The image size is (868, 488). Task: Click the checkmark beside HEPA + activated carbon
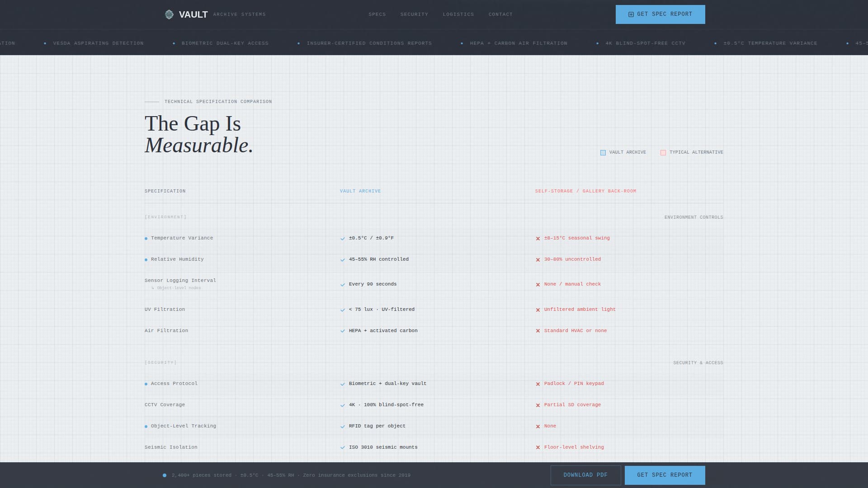(x=343, y=331)
